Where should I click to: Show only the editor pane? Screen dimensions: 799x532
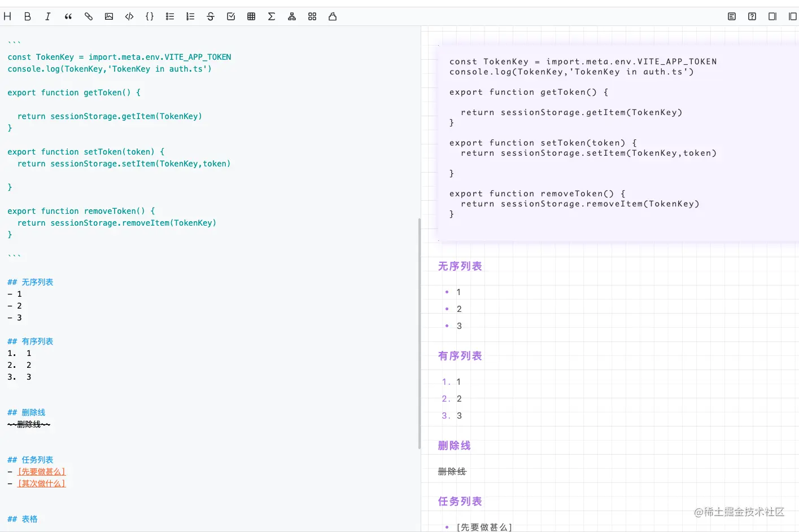[x=772, y=16]
